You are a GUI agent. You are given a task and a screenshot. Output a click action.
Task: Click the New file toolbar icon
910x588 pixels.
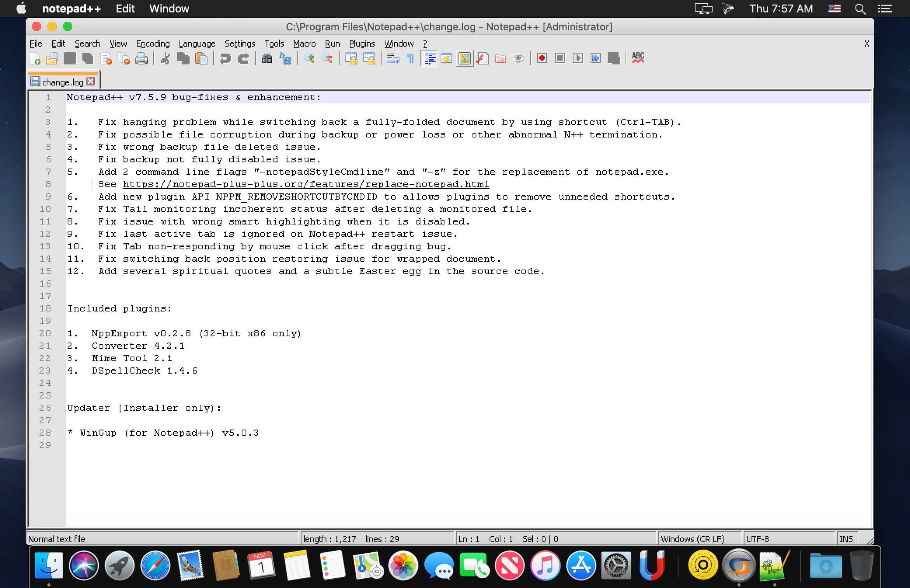(x=35, y=59)
